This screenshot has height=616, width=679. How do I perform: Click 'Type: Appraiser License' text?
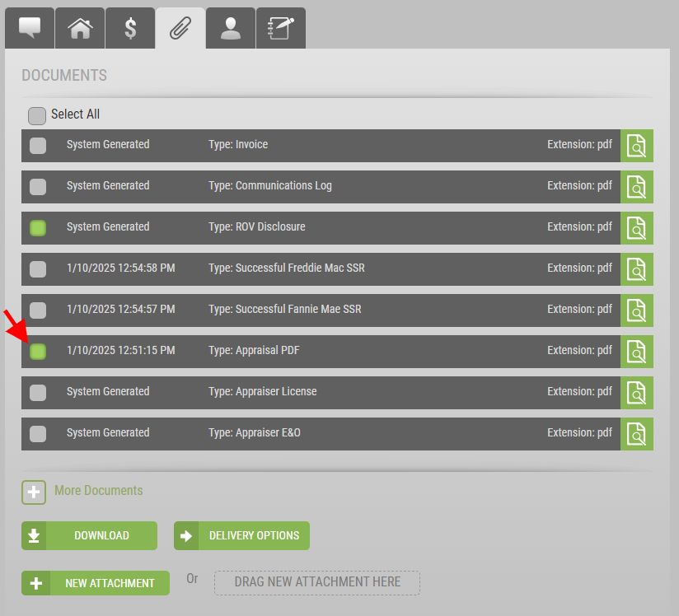tap(262, 391)
